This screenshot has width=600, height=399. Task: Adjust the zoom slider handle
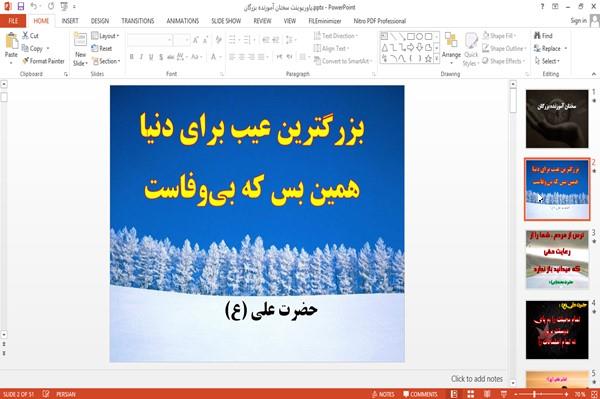[x=534, y=394]
